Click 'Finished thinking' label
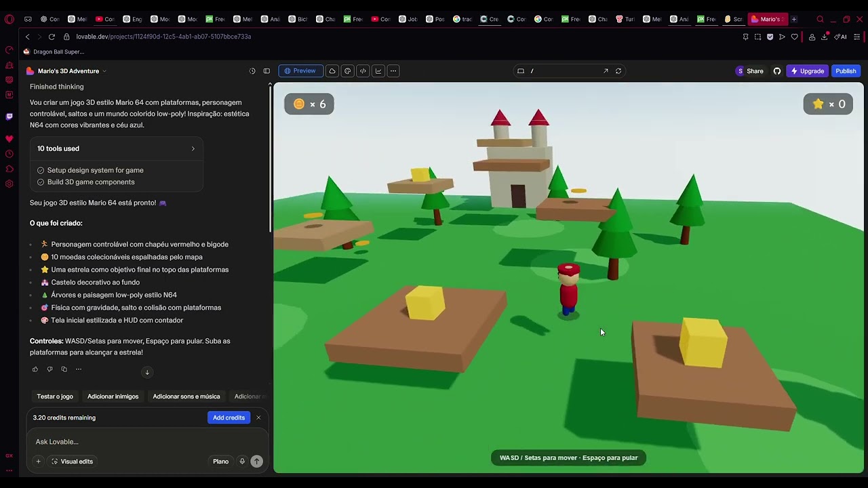The width and height of the screenshot is (868, 488). click(57, 87)
